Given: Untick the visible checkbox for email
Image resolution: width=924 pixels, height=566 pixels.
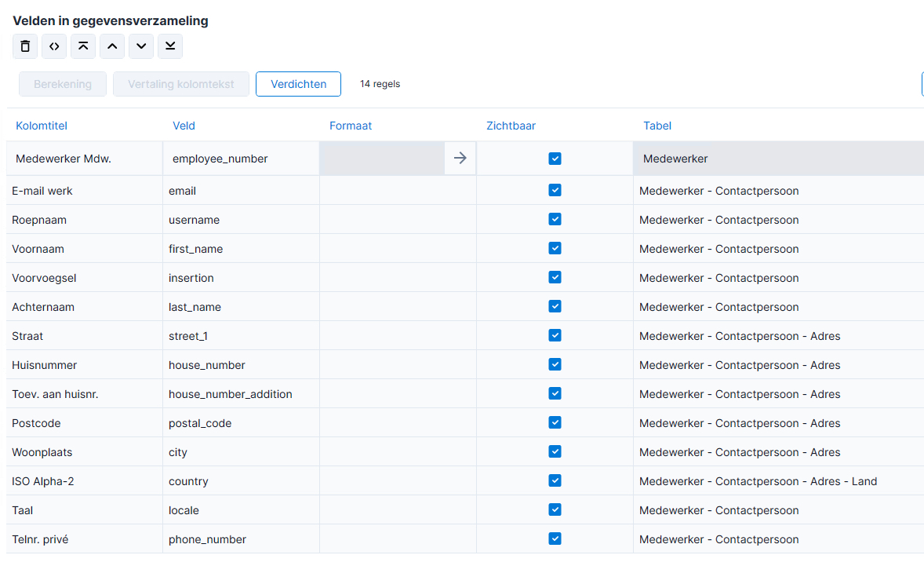Looking at the screenshot, I should [555, 190].
